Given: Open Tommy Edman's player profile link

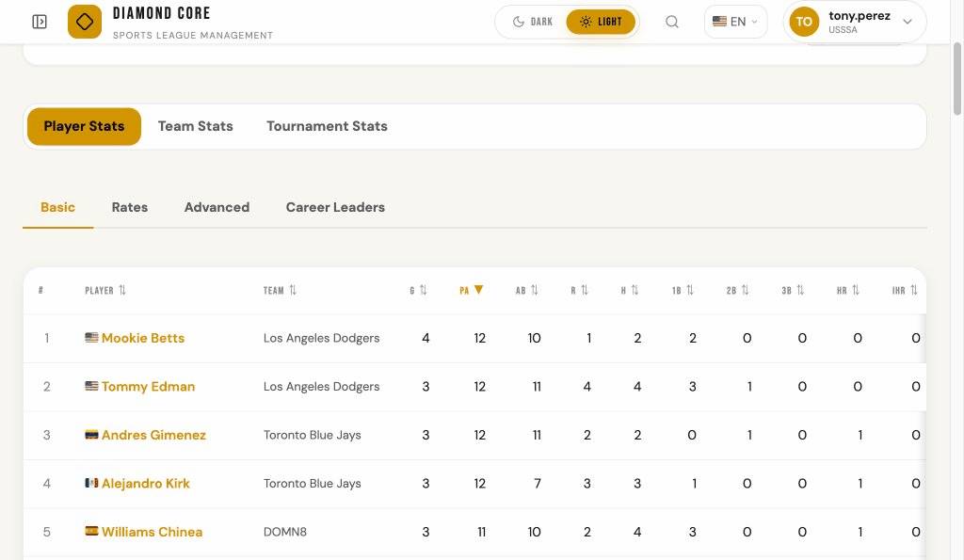Looking at the screenshot, I should tap(148, 386).
